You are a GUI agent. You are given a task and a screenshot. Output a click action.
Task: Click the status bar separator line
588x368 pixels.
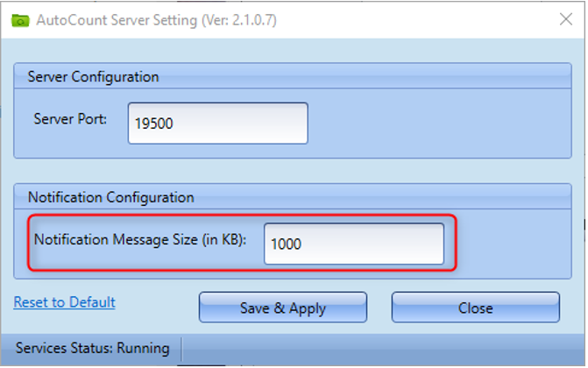[182, 349]
